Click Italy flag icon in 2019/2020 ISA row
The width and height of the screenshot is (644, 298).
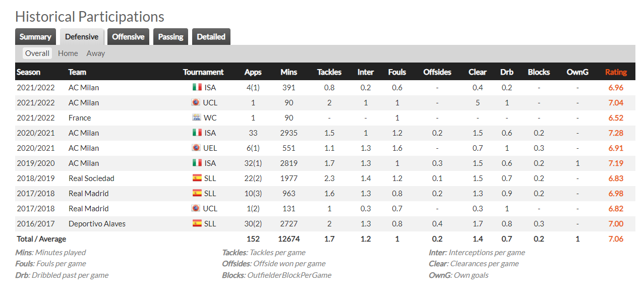coord(197,163)
